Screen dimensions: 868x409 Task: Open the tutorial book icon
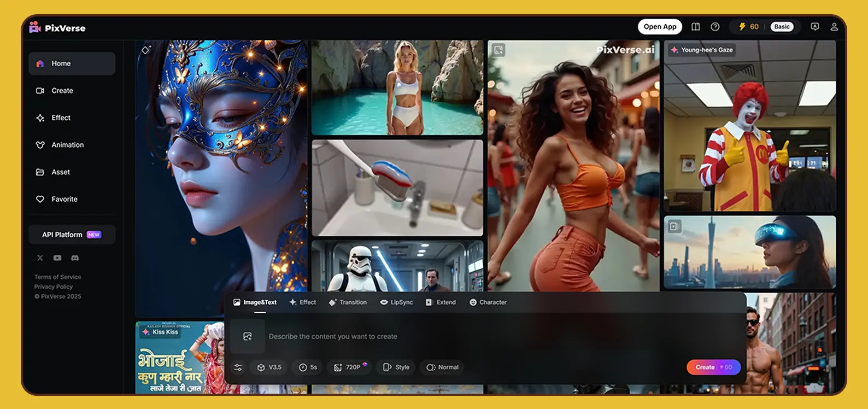point(696,27)
